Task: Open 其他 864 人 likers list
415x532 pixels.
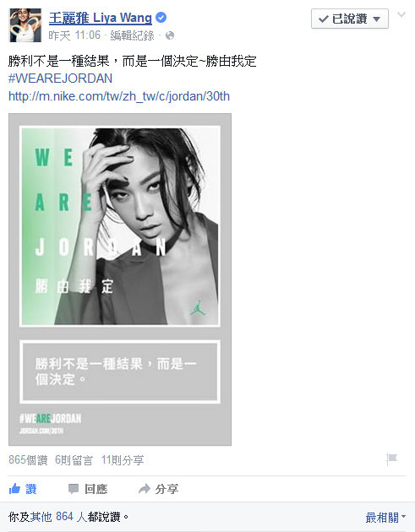Action: [59, 517]
